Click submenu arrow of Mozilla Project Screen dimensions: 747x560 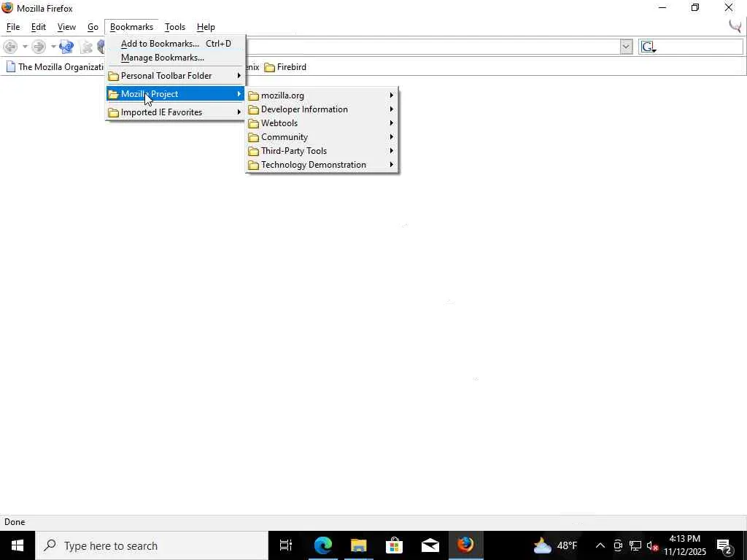point(239,94)
